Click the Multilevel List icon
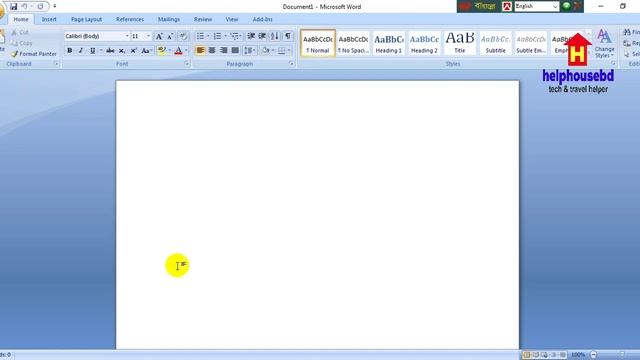The width and height of the screenshot is (640, 360). pyautogui.click(x=234, y=36)
